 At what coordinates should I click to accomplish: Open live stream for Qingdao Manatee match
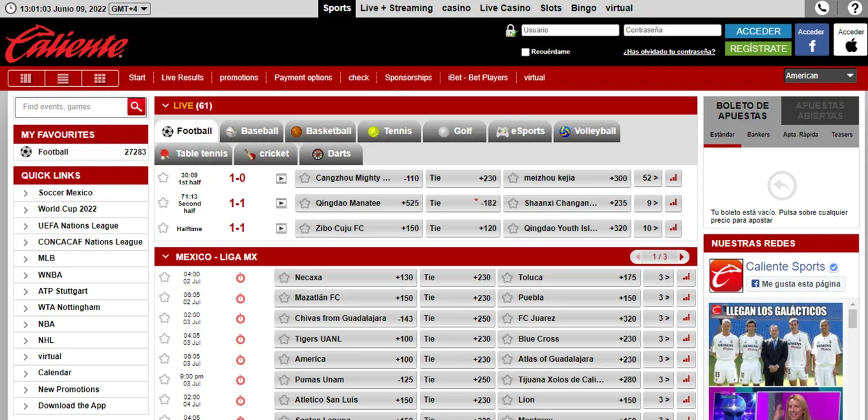point(281,203)
